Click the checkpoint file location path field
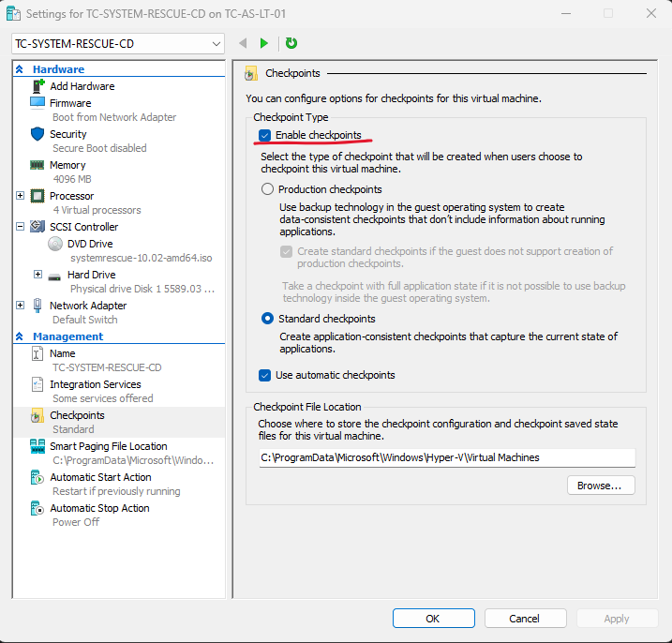The image size is (672, 643). click(x=447, y=457)
